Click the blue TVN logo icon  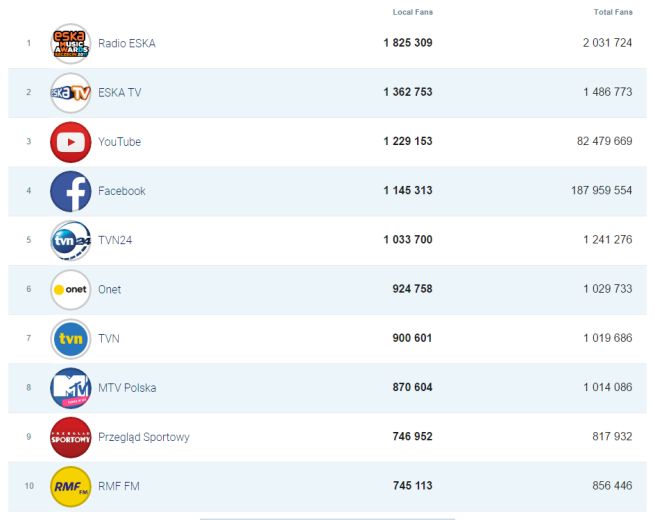click(x=70, y=339)
